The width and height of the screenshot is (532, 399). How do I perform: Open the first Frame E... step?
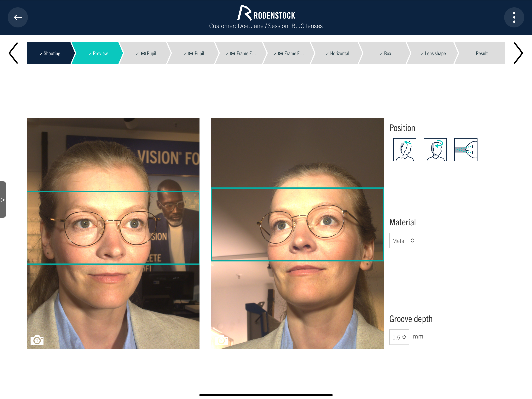tap(241, 53)
